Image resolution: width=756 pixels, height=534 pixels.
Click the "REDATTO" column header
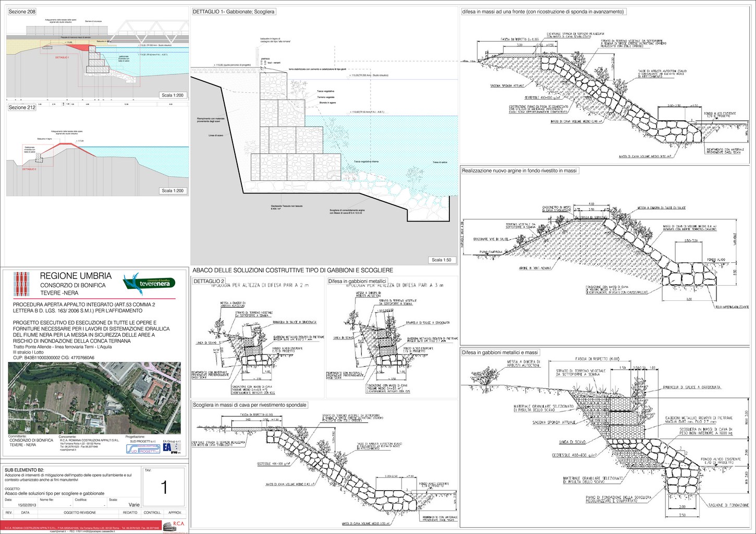[x=130, y=513]
